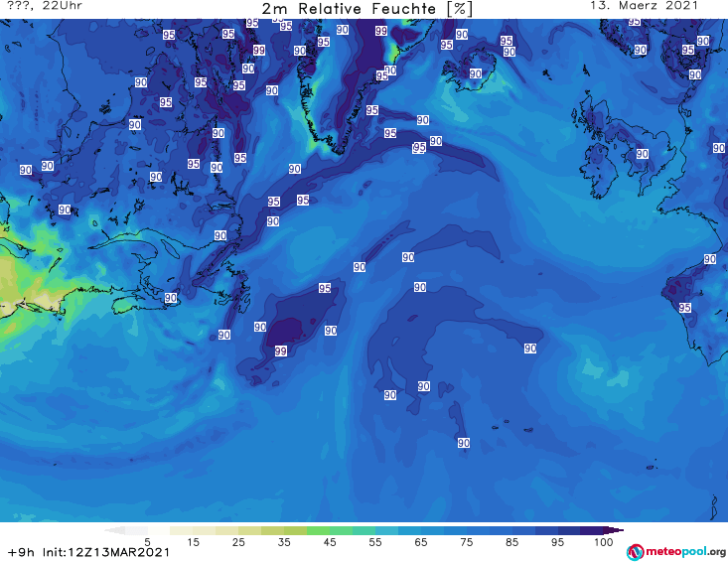
Task: Click the '55' legend scale label
Action: [x=375, y=542]
